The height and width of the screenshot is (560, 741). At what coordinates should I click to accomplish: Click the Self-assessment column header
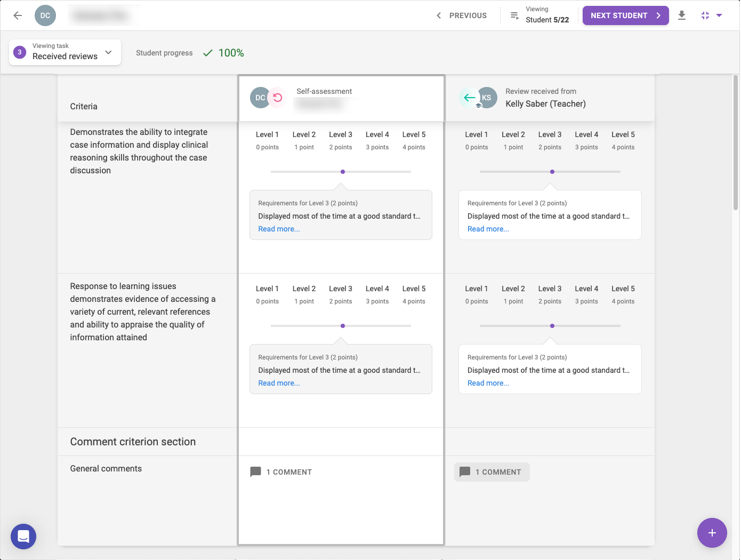[x=341, y=98]
